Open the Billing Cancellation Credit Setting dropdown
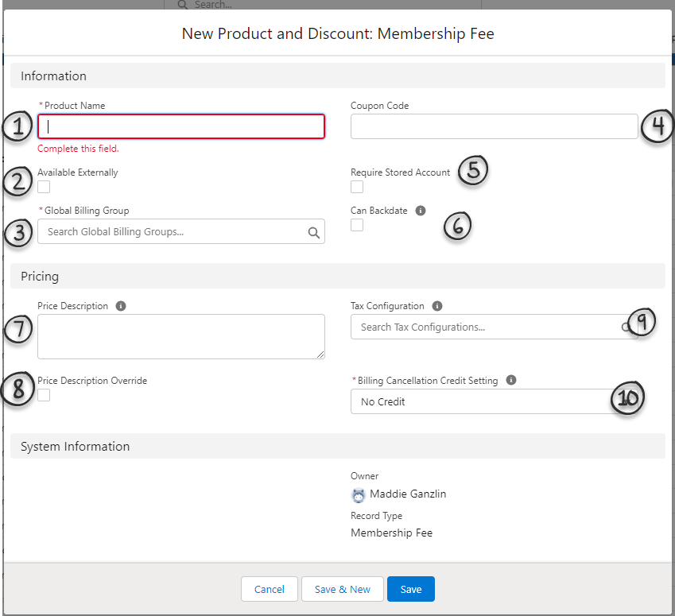 pos(493,401)
